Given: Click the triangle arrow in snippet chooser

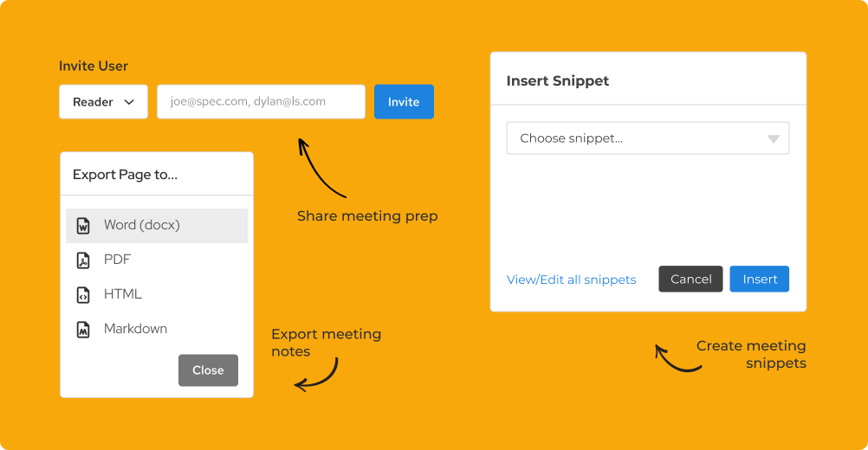Looking at the screenshot, I should [774, 138].
